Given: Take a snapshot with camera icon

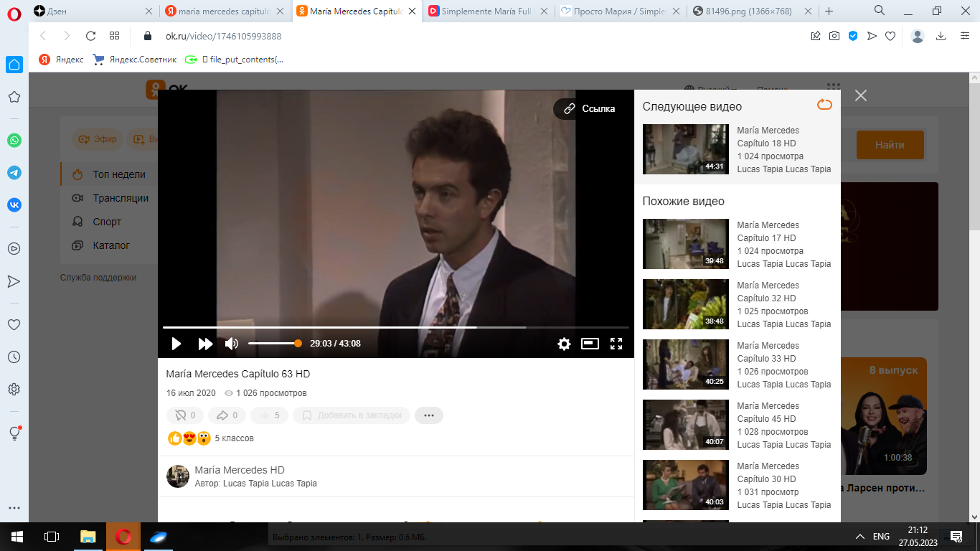Looking at the screenshot, I should coord(834,36).
